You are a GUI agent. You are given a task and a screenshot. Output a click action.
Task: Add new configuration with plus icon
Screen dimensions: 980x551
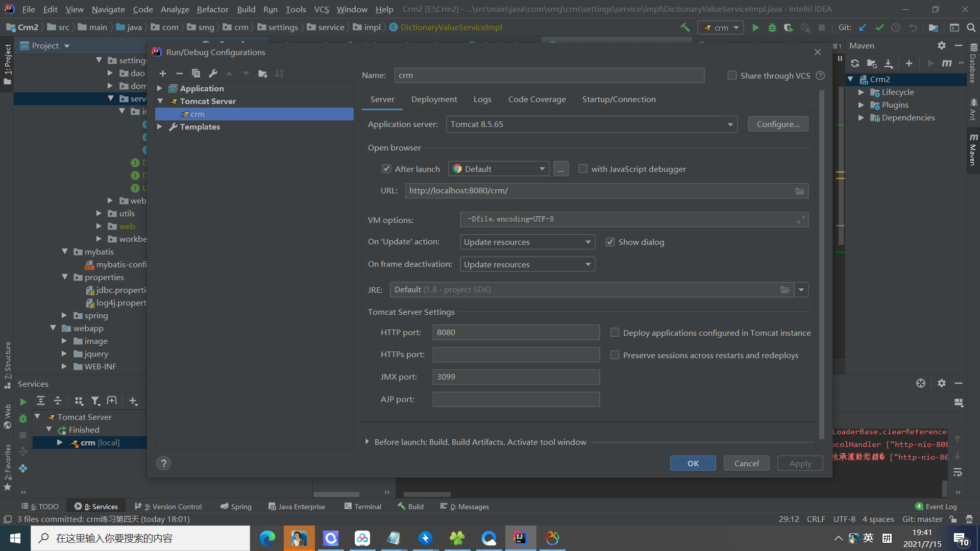click(163, 73)
